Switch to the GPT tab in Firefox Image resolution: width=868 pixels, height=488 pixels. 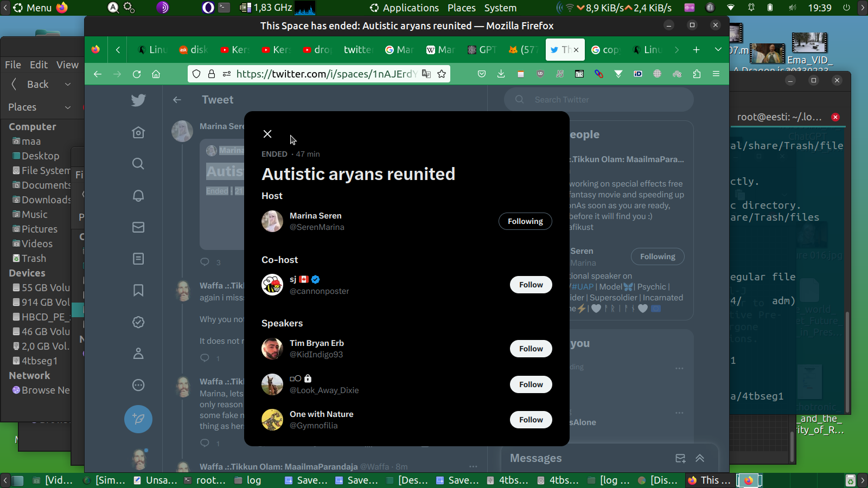[x=482, y=50]
